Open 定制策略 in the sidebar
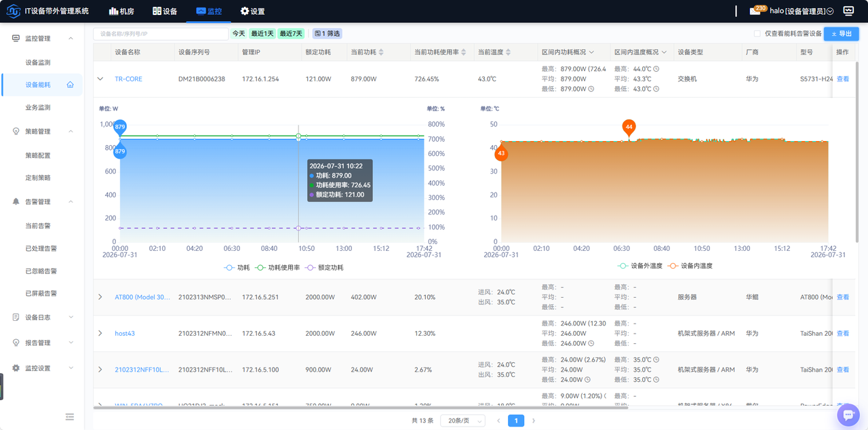Image resolution: width=868 pixels, height=430 pixels. coord(38,178)
